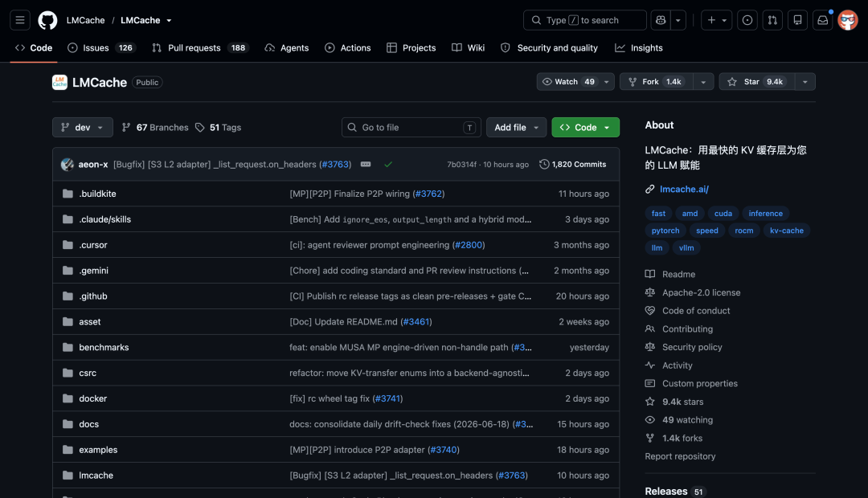
Task: Open the green Code clone dropdown
Action: (x=586, y=127)
